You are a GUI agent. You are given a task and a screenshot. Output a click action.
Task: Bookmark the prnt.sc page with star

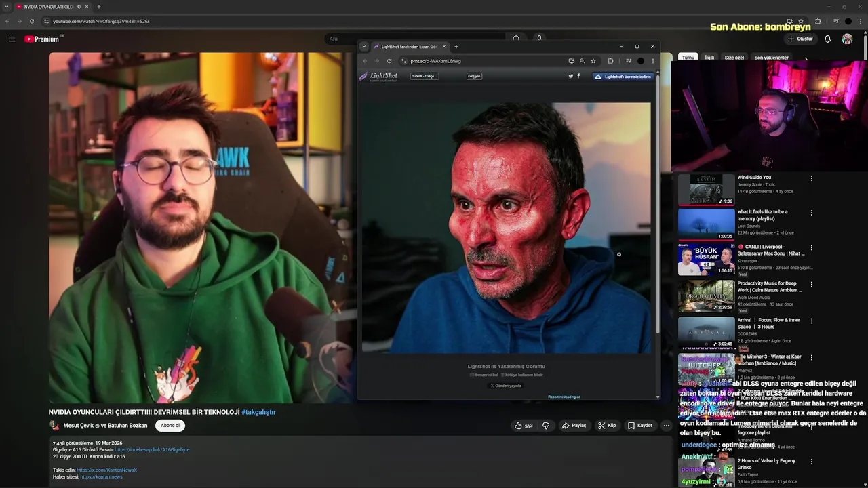click(593, 61)
